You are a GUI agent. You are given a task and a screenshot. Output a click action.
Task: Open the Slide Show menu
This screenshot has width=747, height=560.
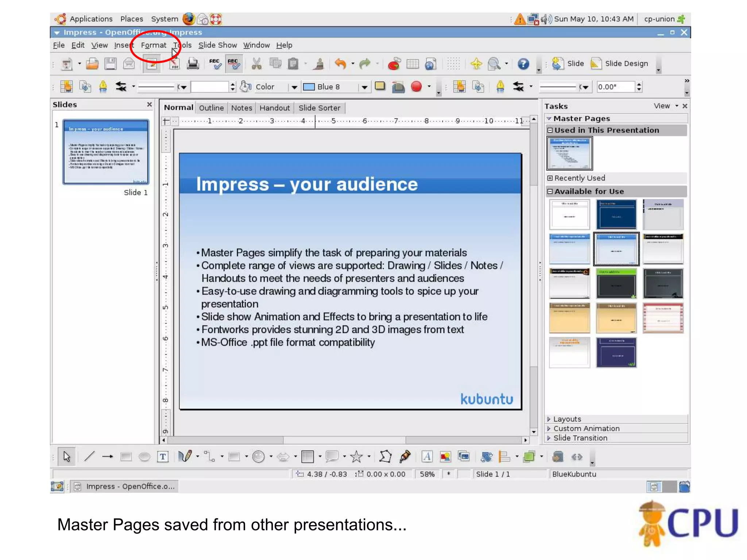tap(217, 45)
